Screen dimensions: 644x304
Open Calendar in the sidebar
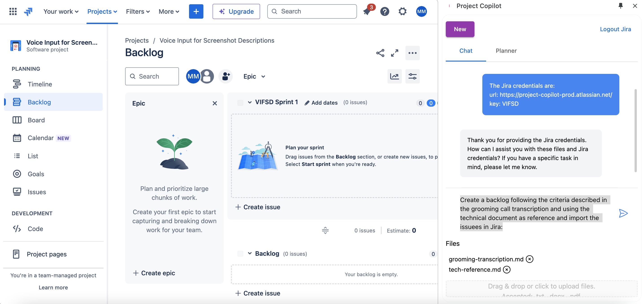[53, 138]
